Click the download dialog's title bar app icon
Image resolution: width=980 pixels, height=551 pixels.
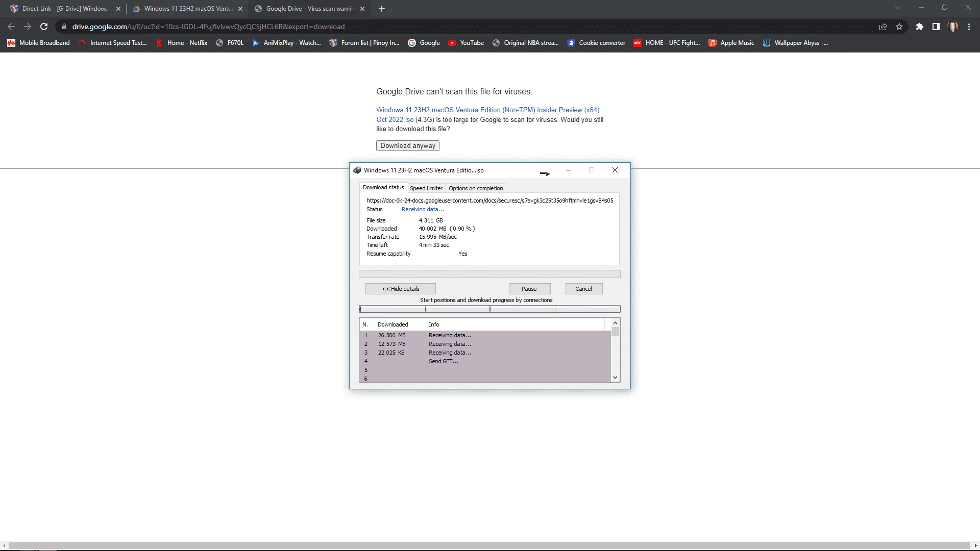357,170
